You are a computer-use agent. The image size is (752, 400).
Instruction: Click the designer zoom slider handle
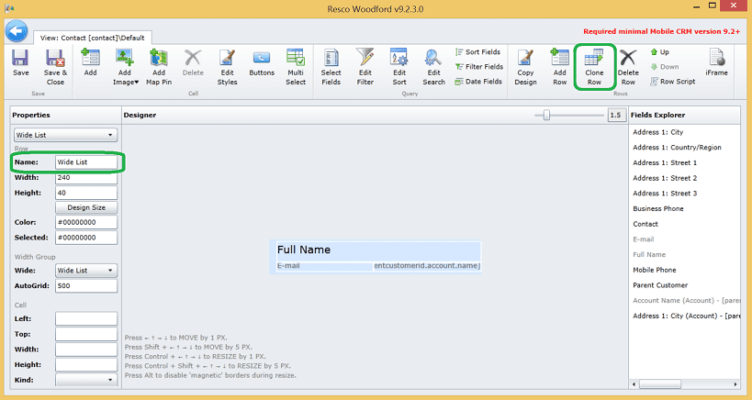point(546,115)
